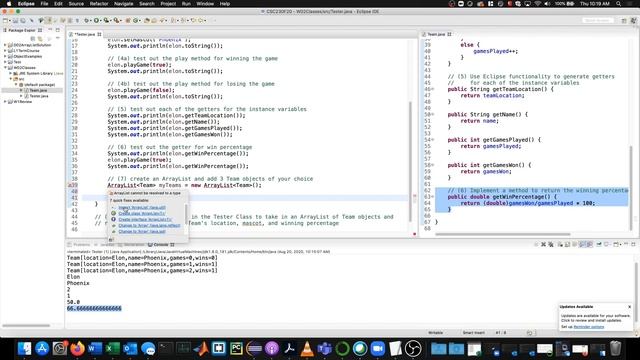
Task: Expand the JRE System Library node
Action: point(11,73)
